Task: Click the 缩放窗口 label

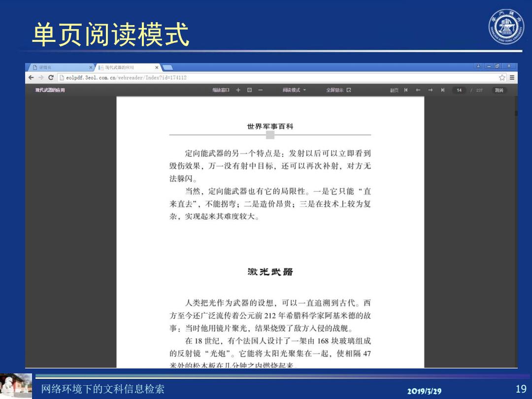Action: click(221, 90)
